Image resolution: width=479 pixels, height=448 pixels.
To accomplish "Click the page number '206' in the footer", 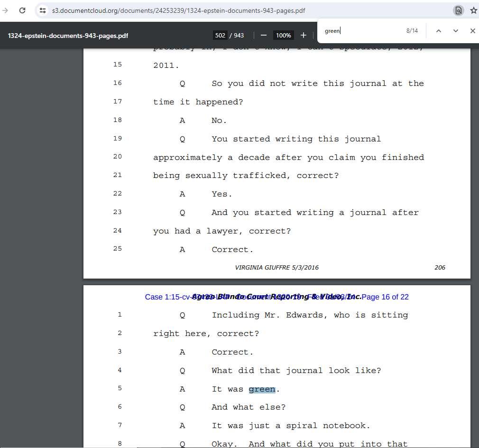I will 440,268.
